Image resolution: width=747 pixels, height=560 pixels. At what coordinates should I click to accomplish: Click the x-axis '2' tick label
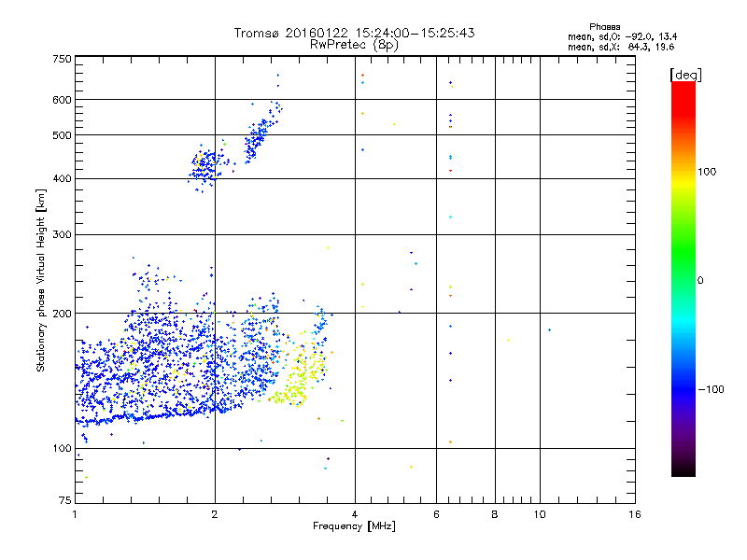[x=215, y=514]
